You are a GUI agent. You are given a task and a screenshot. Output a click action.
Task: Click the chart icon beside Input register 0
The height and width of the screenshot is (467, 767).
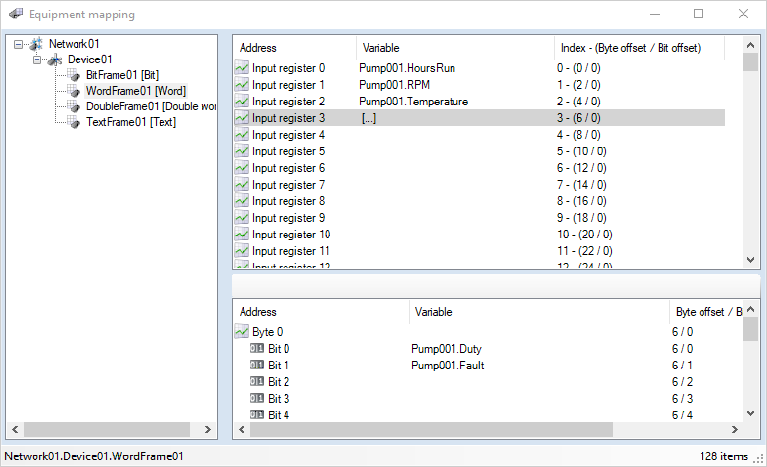pyautogui.click(x=241, y=68)
